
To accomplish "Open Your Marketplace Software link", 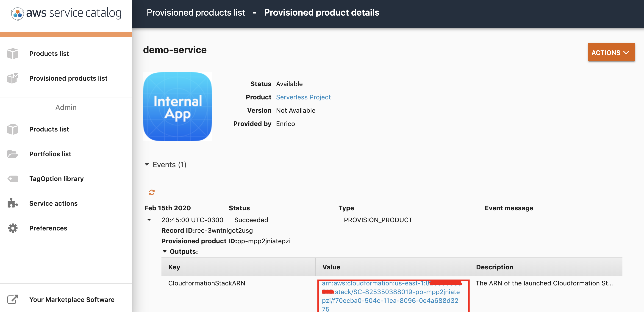I will click(72, 299).
